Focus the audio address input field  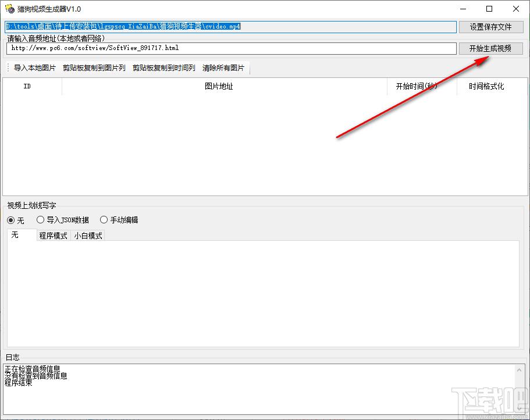(232, 48)
